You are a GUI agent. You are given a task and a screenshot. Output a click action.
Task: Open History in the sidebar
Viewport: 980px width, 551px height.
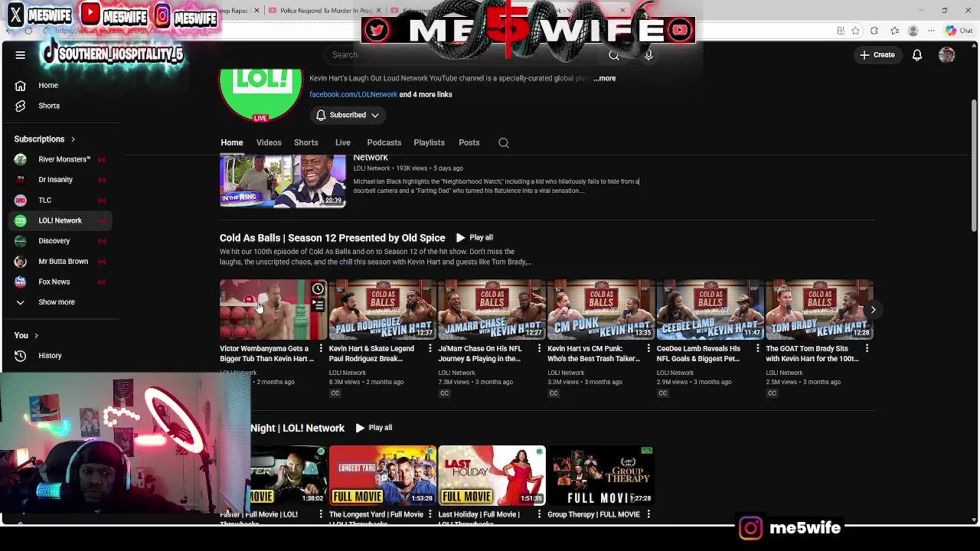click(50, 356)
